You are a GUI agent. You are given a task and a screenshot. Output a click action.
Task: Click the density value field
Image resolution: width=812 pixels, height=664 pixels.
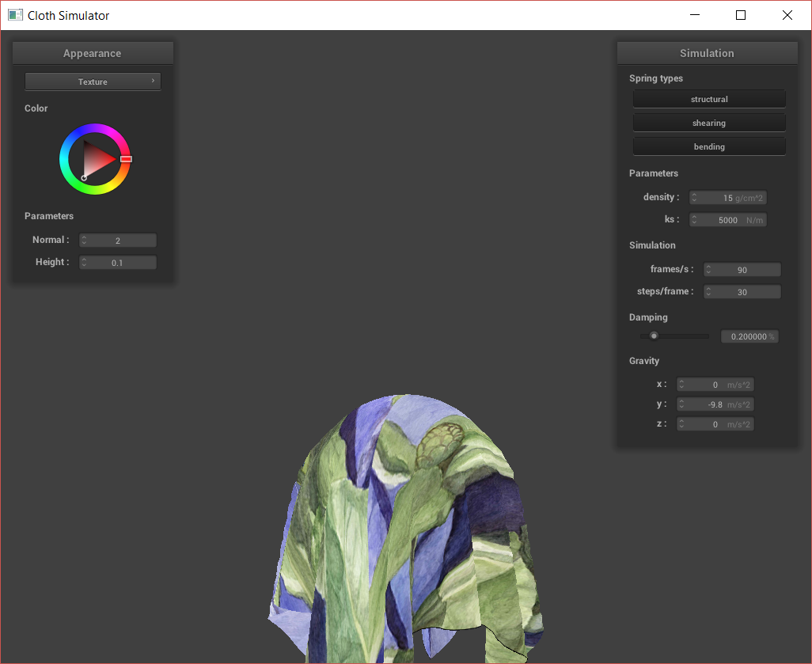[x=727, y=198]
